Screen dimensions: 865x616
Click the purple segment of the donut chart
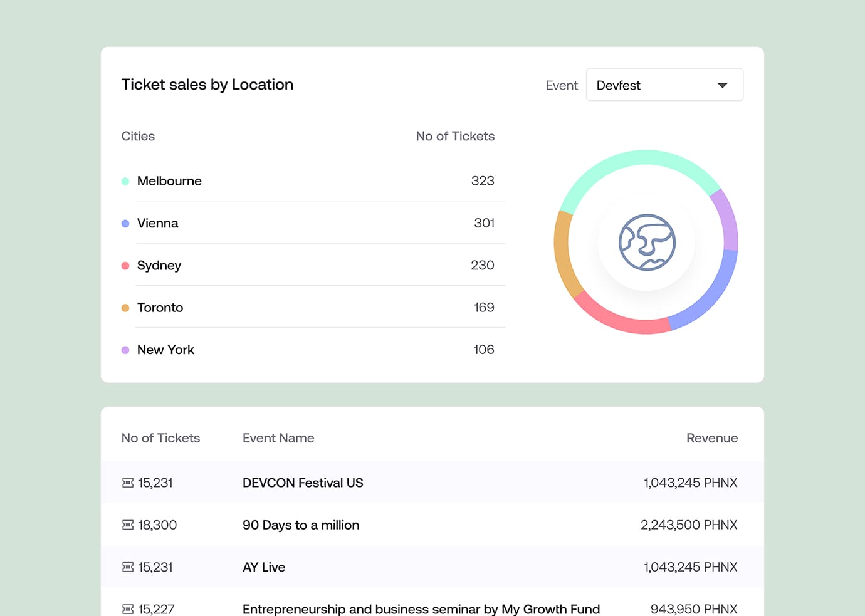(x=727, y=219)
